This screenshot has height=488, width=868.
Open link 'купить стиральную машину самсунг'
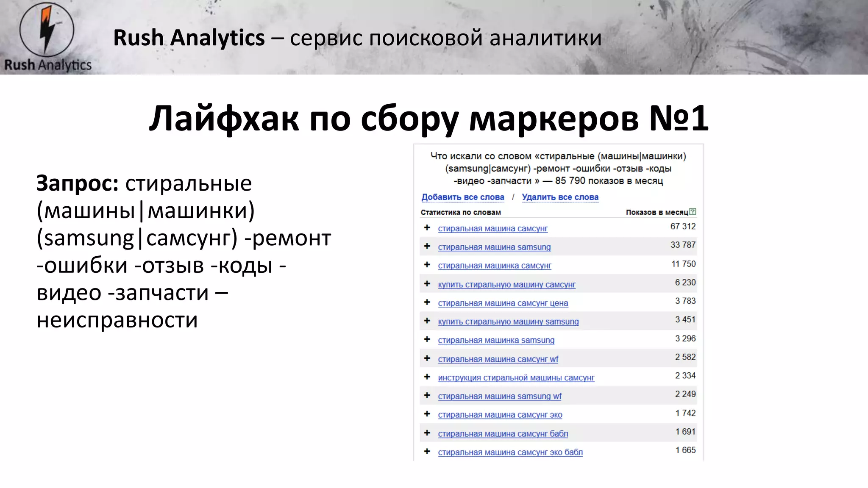tap(506, 285)
